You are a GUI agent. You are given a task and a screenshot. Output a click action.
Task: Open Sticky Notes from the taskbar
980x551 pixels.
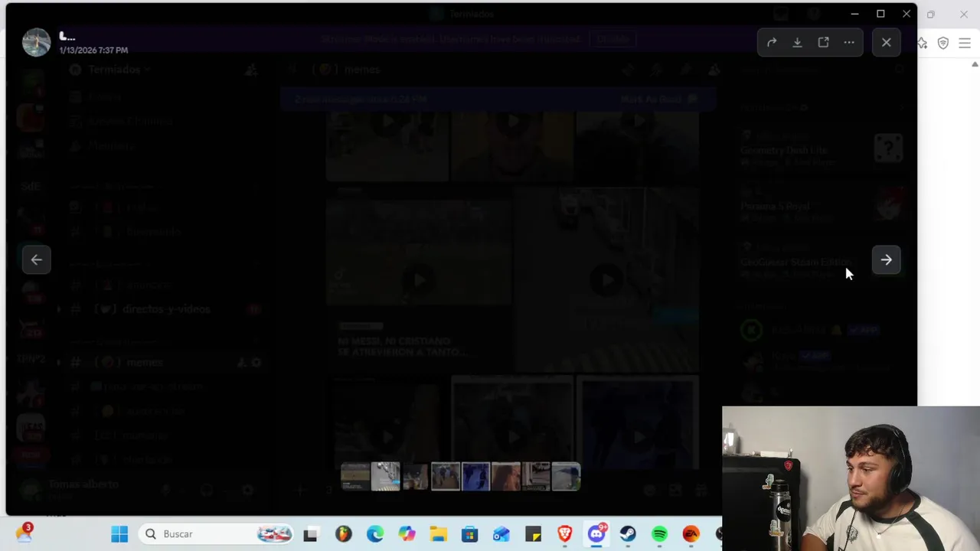533,534
